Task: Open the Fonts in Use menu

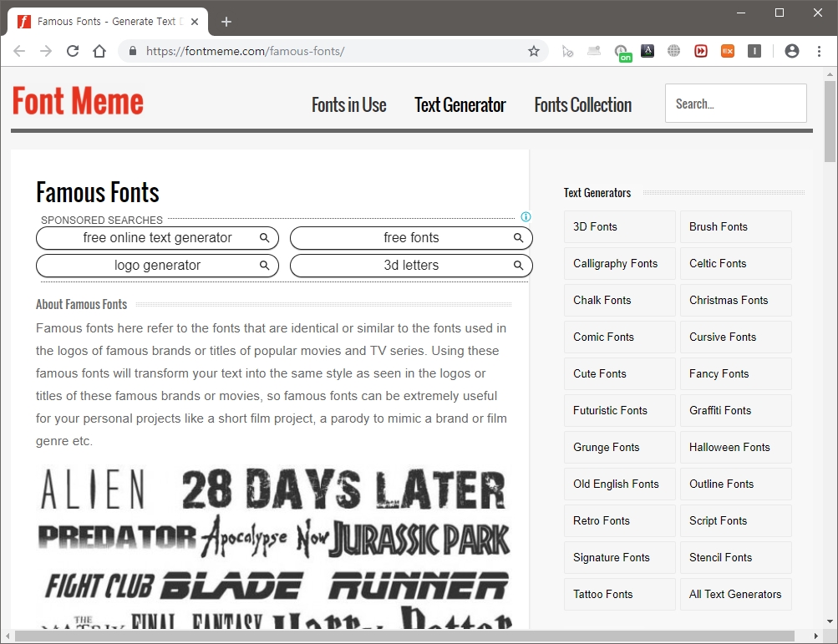Action: [349, 104]
